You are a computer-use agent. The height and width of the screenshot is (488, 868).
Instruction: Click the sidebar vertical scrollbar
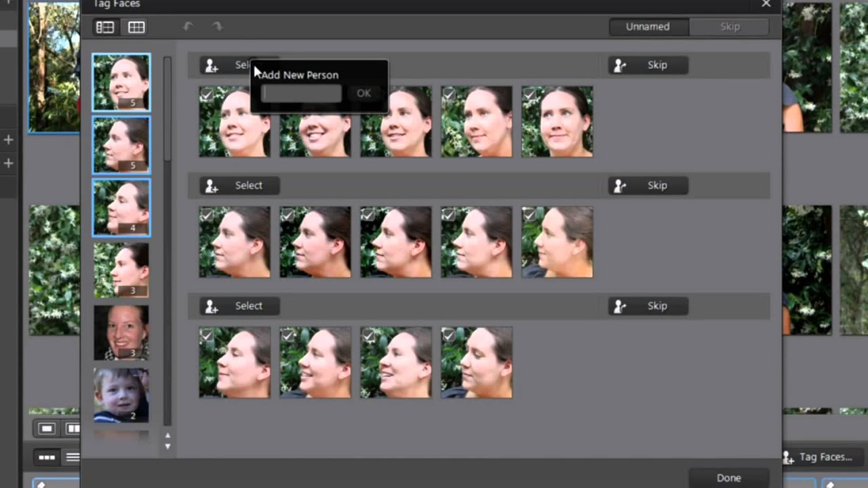(167, 108)
